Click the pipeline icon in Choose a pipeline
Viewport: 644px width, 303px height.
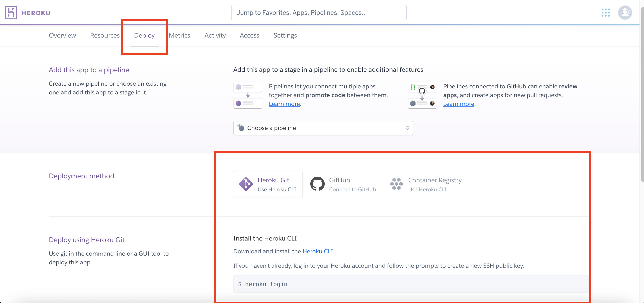(x=241, y=128)
